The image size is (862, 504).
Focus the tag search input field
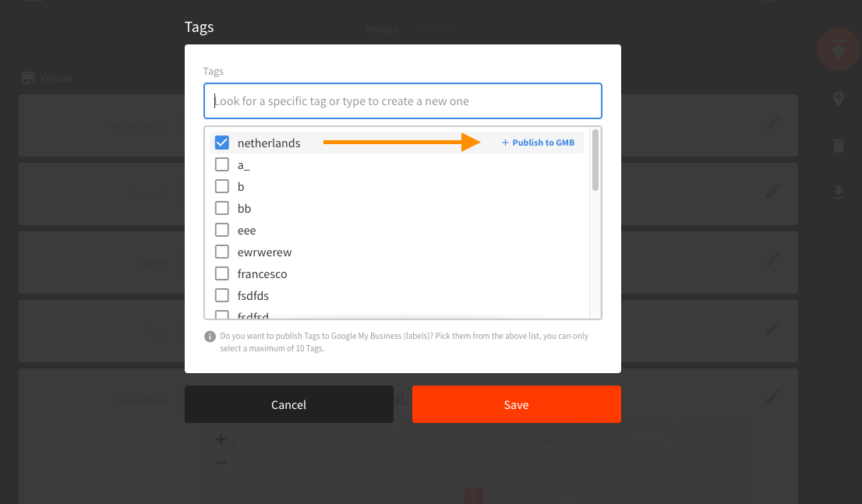402,101
